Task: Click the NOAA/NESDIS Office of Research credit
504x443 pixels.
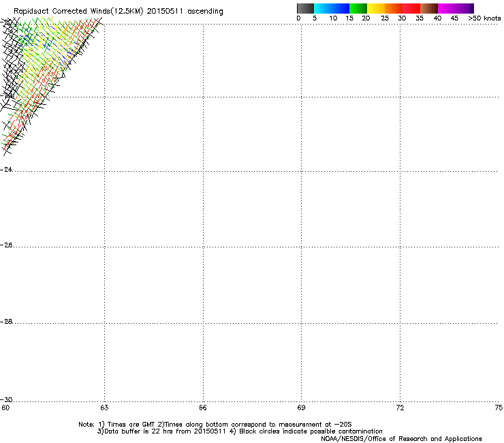Action: pyautogui.click(x=401, y=439)
